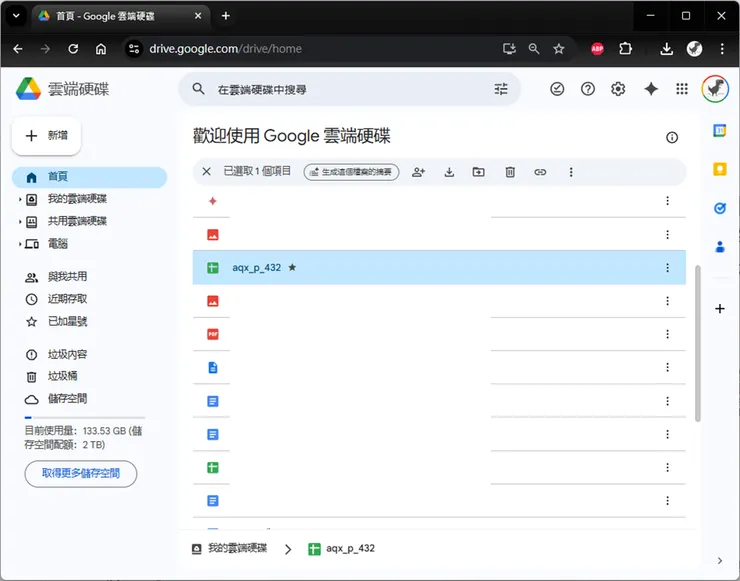
Task: Click the Google Drive logo
Action: [28, 89]
